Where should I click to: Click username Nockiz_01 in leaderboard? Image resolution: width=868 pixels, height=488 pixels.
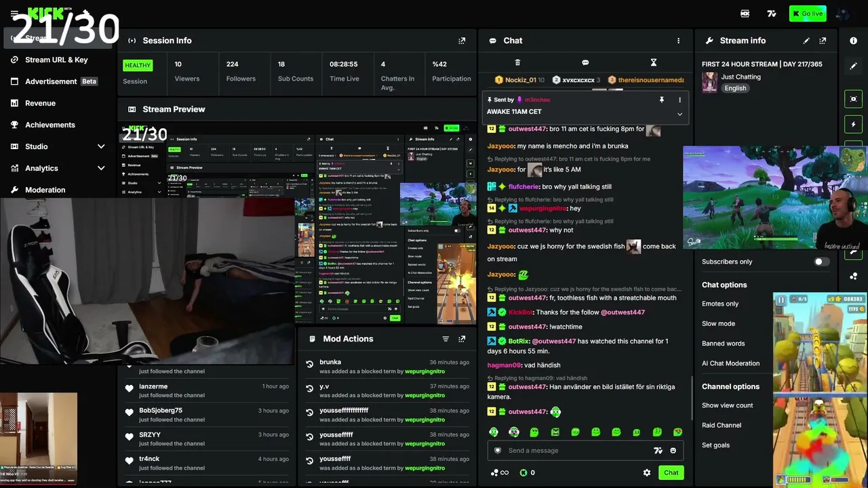(521, 80)
